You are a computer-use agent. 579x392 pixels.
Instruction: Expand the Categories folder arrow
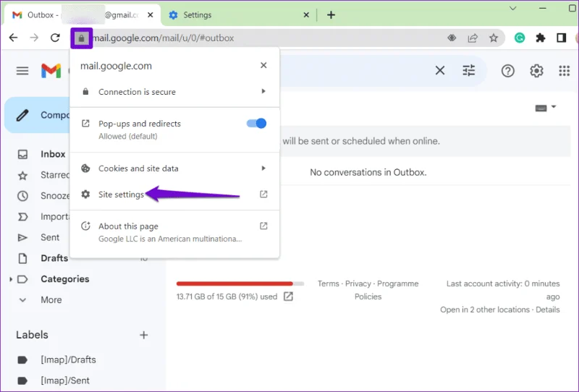click(11, 279)
